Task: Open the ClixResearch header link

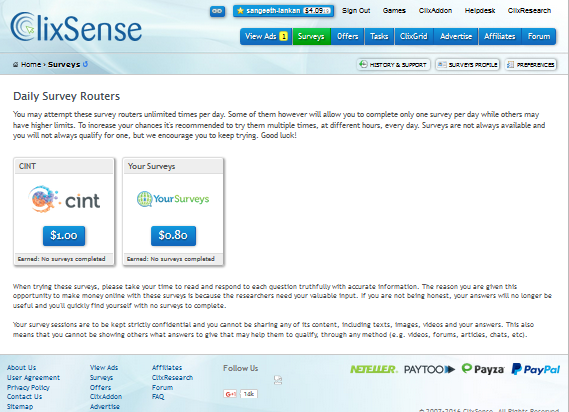Action: click(529, 11)
